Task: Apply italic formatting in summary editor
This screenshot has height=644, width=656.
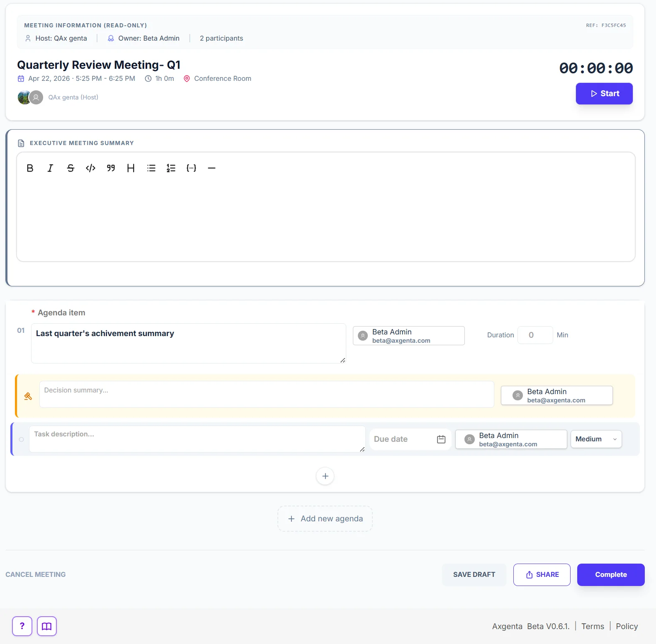Action: (x=50, y=168)
